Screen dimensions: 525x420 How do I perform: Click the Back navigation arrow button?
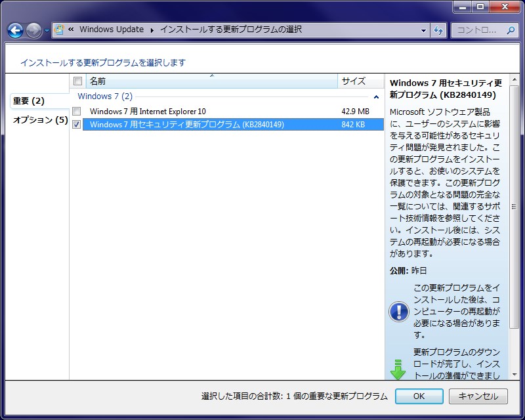tap(15, 30)
